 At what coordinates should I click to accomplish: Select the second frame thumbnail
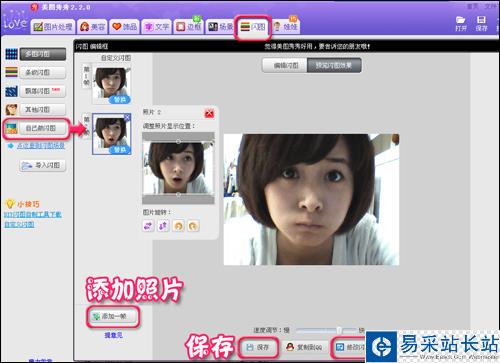(x=111, y=134)
